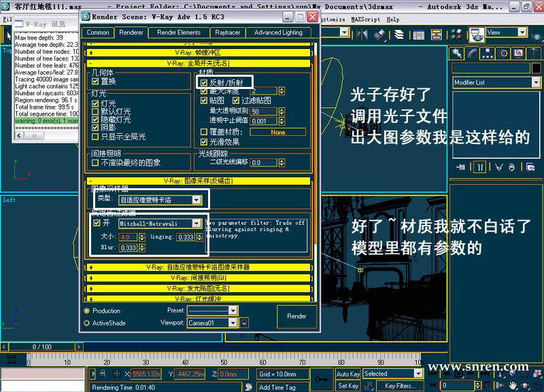Expand the V-Ray 发光贴图 rollout

(x=198, y=288)
